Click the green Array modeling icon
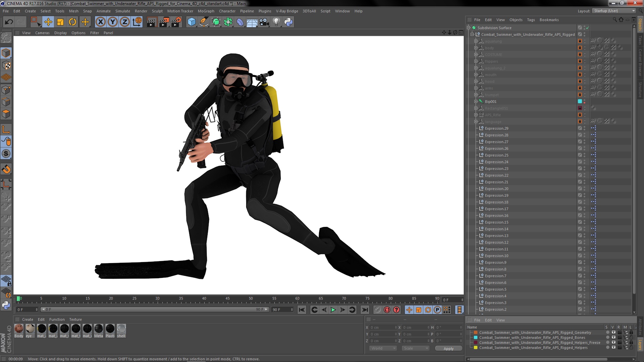644x362 pixels. pyautogui.click(x=228, y=22)
